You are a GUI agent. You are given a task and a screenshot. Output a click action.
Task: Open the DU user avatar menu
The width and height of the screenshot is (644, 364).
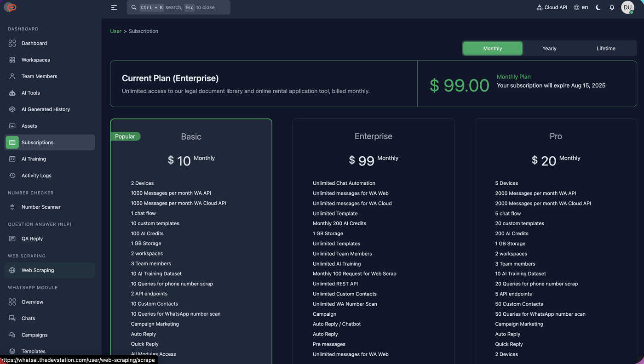pos(627,7)
